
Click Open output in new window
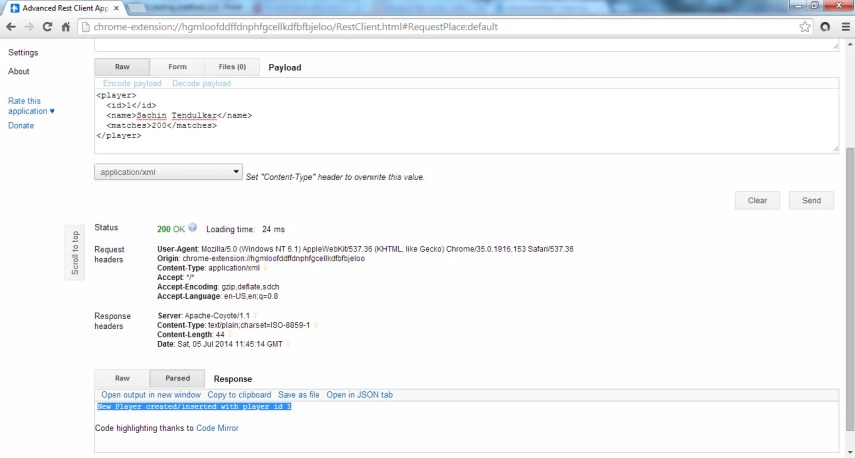(151, 395)
